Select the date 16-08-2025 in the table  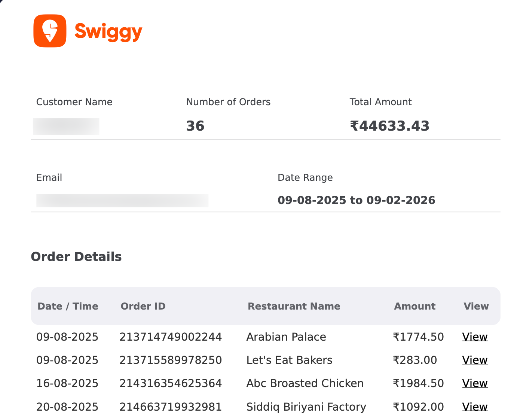coord(67,383)
